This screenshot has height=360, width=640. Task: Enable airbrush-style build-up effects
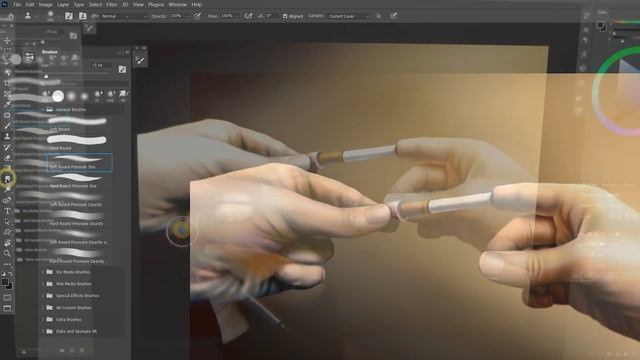click(x=248, y=16)
